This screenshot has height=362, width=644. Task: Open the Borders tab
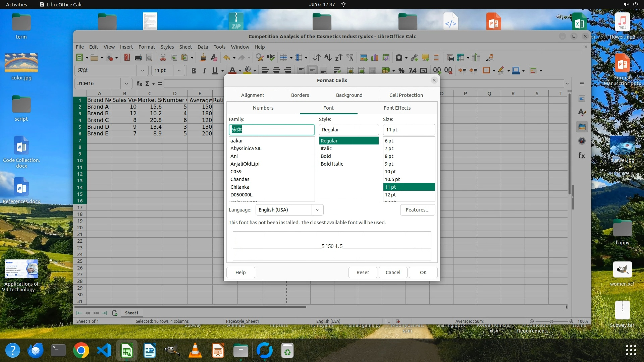[300, 95]
